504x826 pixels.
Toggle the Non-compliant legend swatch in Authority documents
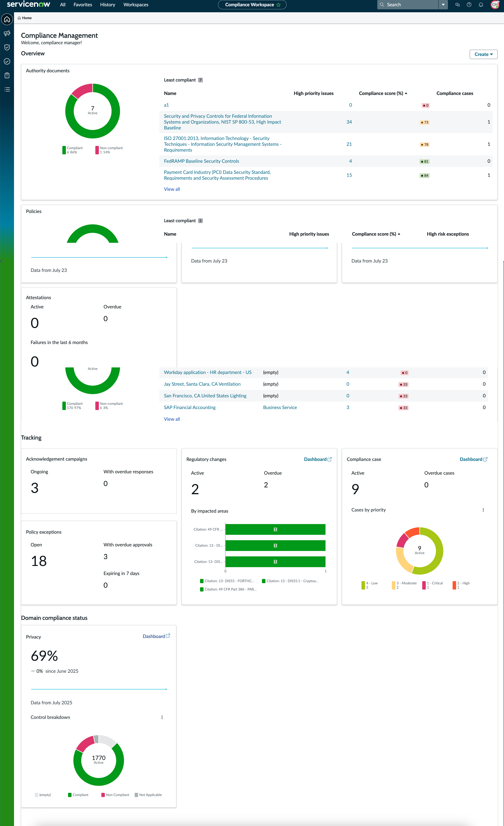pyautogui.click(x=97, y=150)
